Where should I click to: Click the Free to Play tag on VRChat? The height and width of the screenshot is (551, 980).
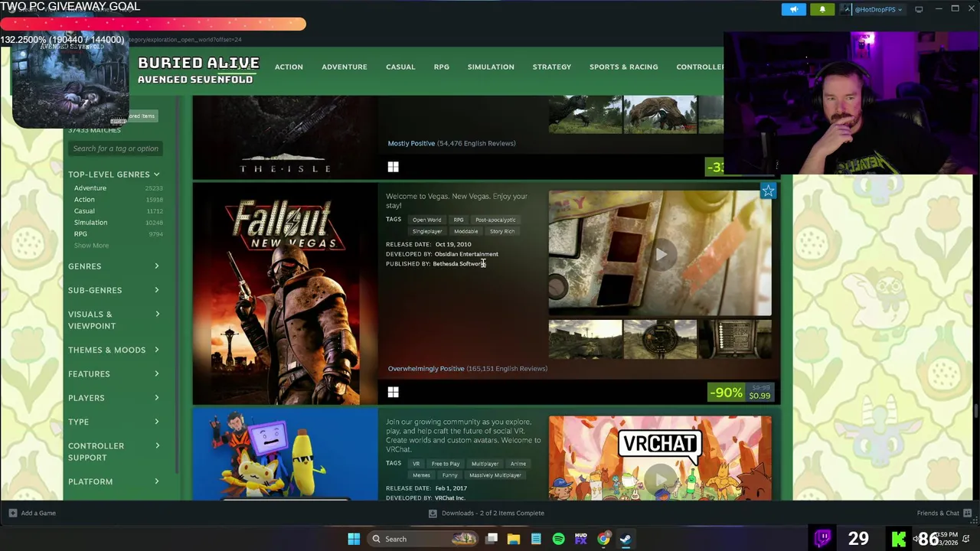coord(446,464)
